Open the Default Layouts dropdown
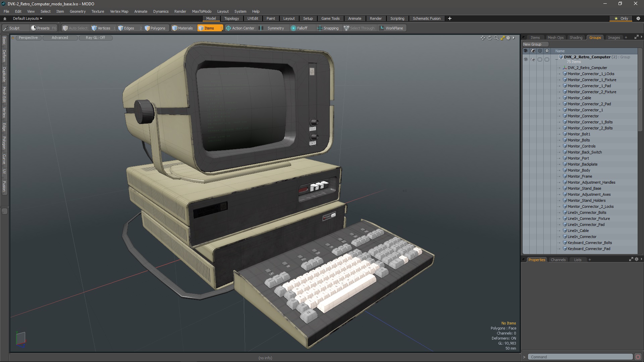The width and height of the screenshot is (644, 362). click(28, 18)
